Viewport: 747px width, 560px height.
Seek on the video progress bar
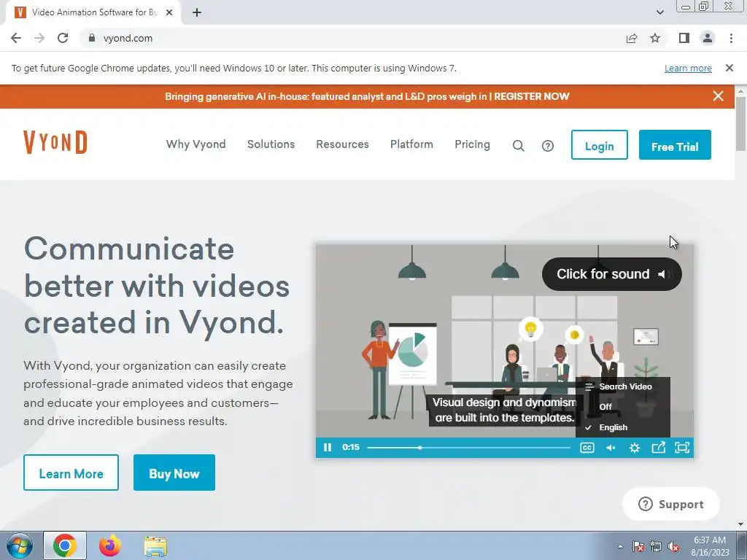469,448
